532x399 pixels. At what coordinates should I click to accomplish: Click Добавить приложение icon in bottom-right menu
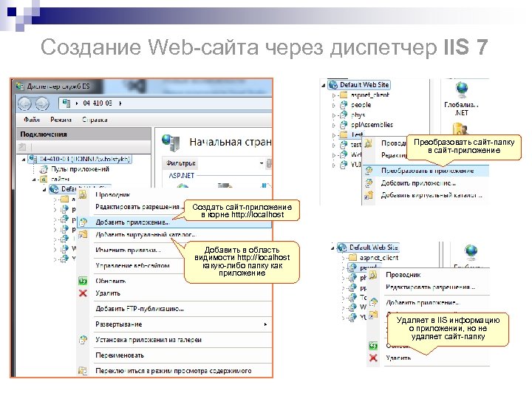pyautogui.click(x=374, y=302)
